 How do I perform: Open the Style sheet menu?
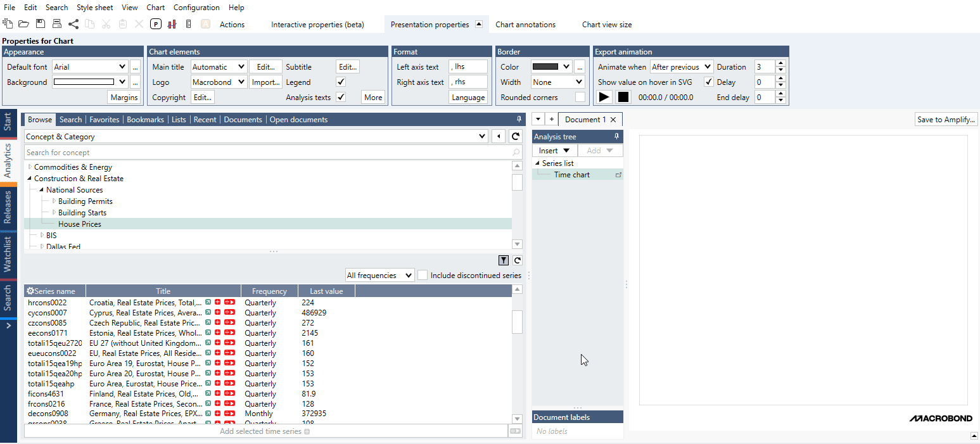(x=94, y=8)
